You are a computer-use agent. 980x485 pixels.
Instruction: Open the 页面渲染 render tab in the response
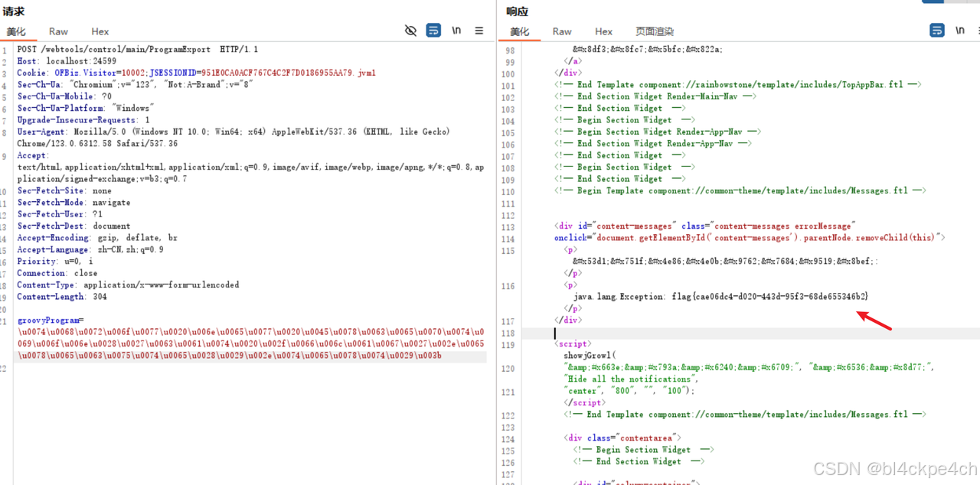pyautogui.click(x=655, y=31)
